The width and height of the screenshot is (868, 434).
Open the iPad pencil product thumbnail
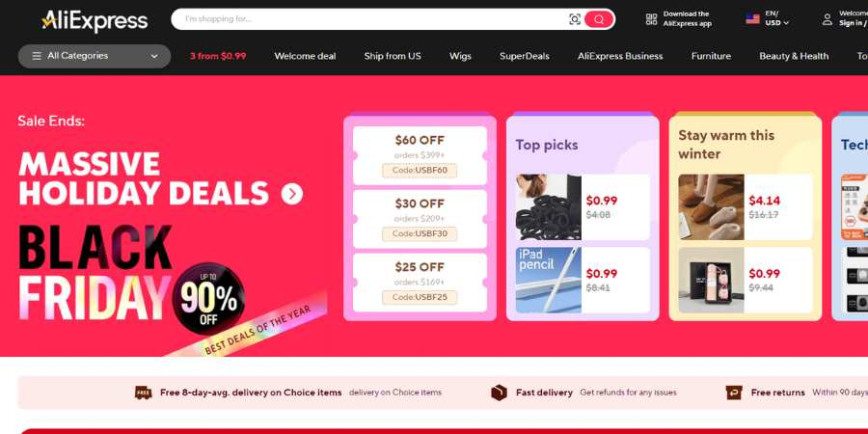549,280
